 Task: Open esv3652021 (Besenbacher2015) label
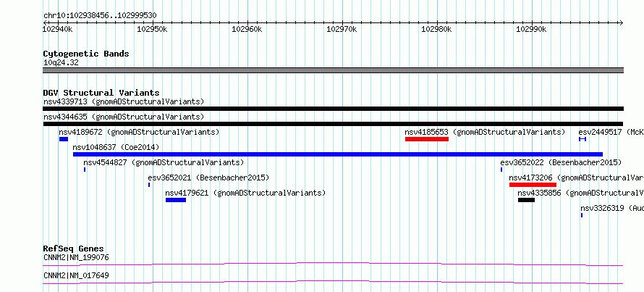pyautogui.click(x=208, y=178)
